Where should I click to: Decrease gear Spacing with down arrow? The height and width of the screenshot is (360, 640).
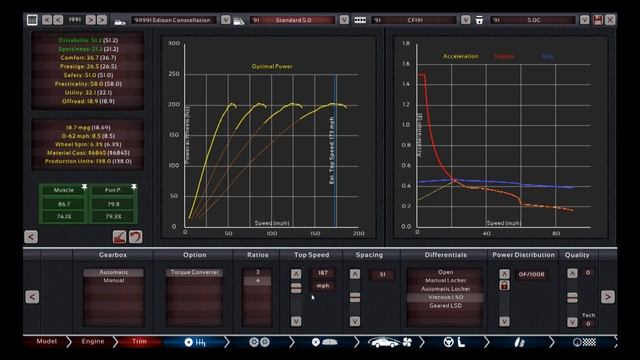point(355,322)
